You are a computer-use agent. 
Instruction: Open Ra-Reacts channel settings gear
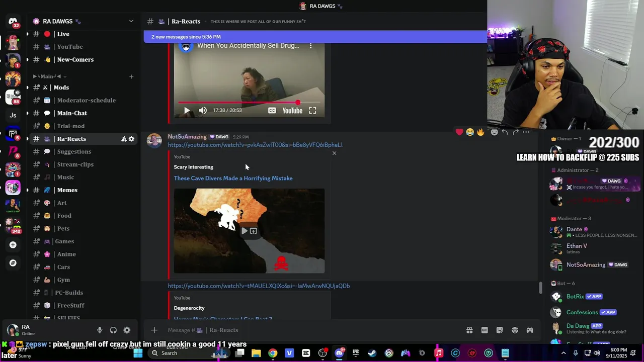(131, 139)
